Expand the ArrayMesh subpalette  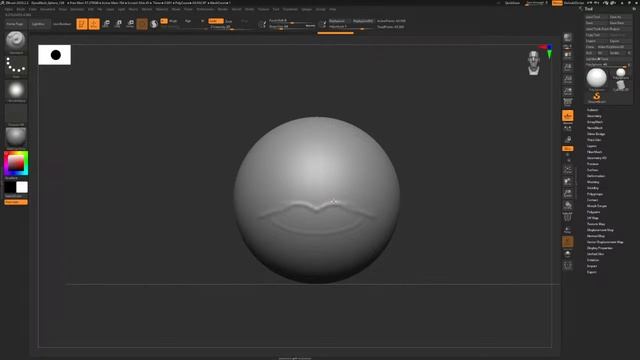tap(595, 122)
